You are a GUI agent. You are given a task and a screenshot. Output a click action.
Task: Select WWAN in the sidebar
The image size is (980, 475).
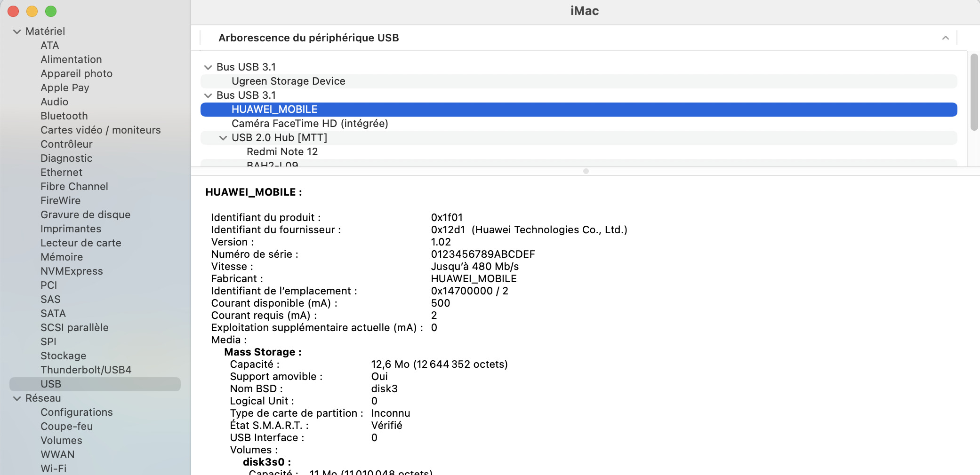pos(57,454)
